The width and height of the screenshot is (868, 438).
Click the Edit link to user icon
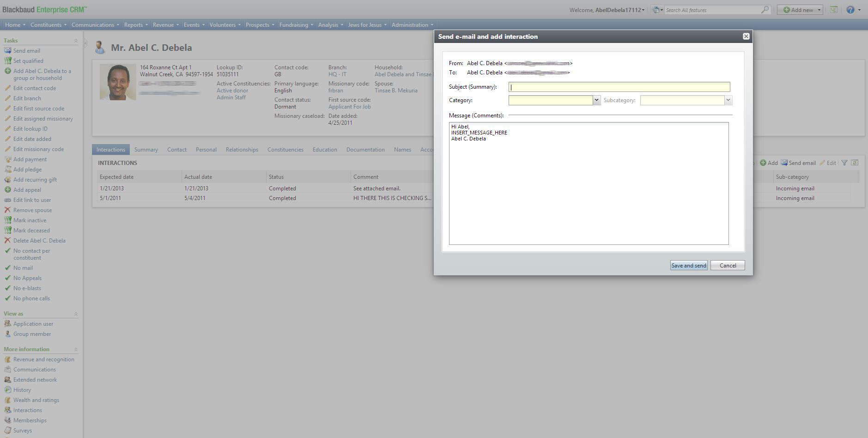(7, 200)
